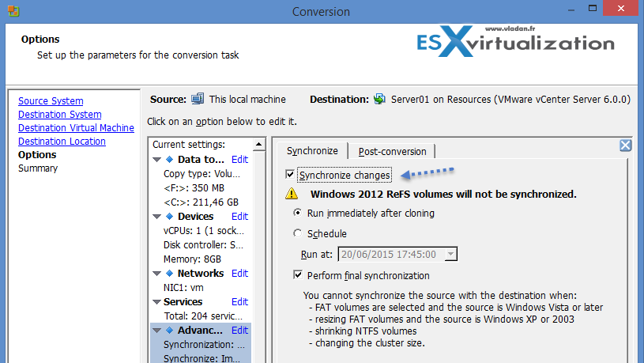Collapse the Networks section triangle

157,274
